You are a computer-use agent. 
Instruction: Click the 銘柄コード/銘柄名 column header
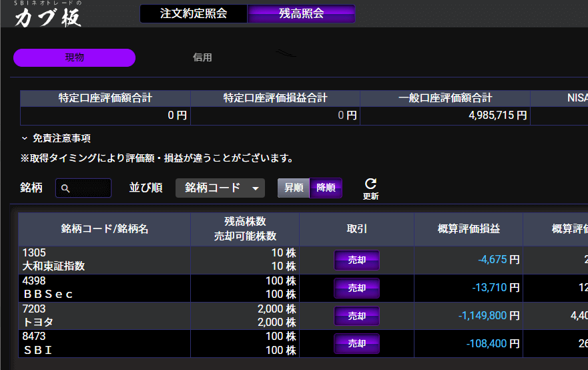105,229
